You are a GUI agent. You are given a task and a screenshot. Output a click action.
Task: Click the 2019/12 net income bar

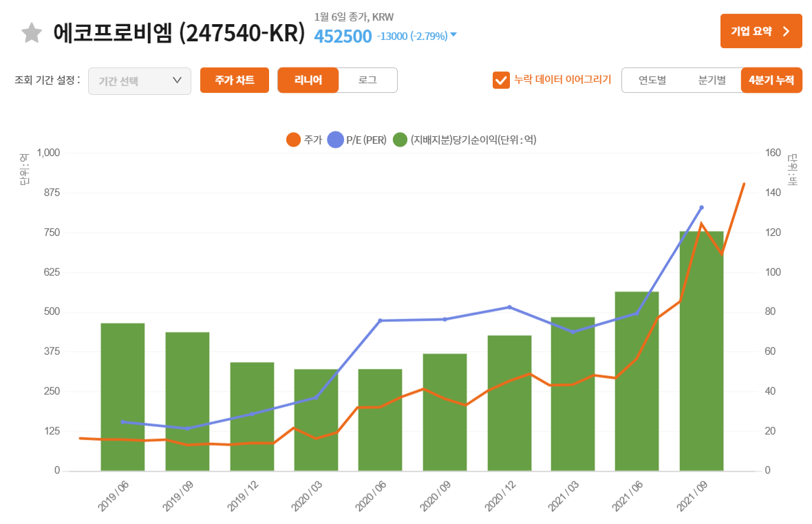pyautogui.click(x=252, y=417)
